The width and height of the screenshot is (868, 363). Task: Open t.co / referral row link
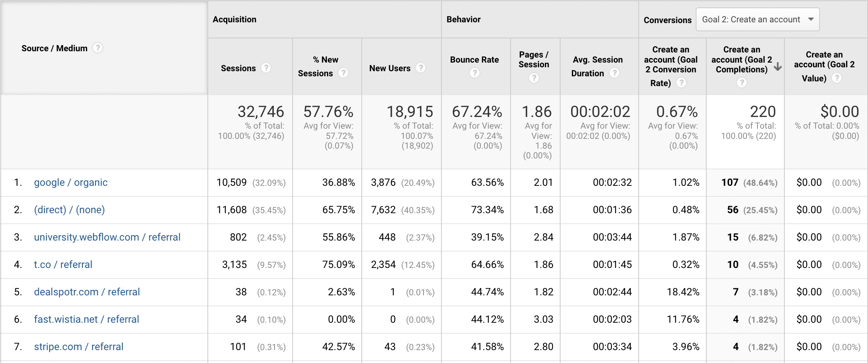coord(63,265)
